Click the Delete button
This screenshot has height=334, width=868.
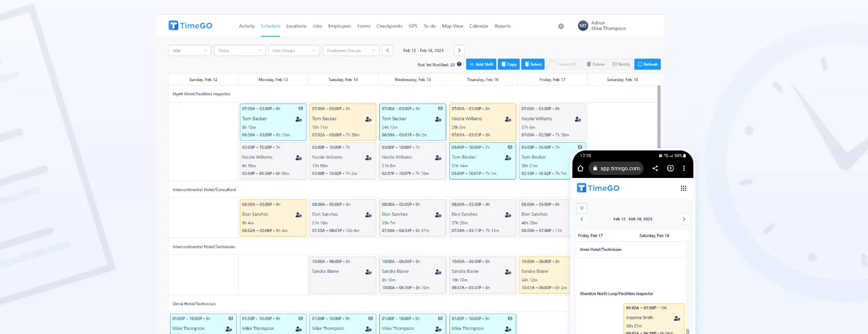pos(595,64)
